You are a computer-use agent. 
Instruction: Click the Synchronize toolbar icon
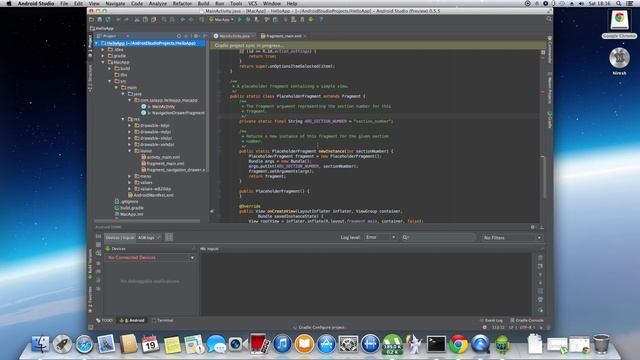click(108, 19)
